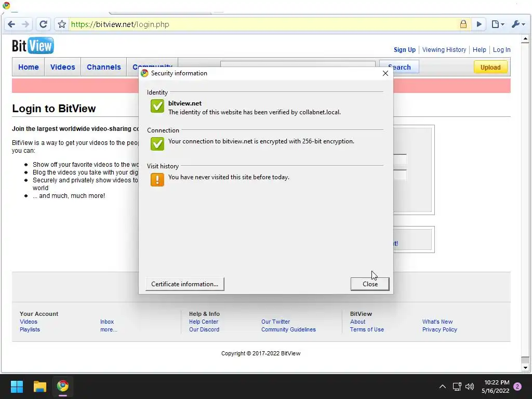Click the Go play arrow icon
Viewport: 532px width, 399px height.
(x=479, y=24)
